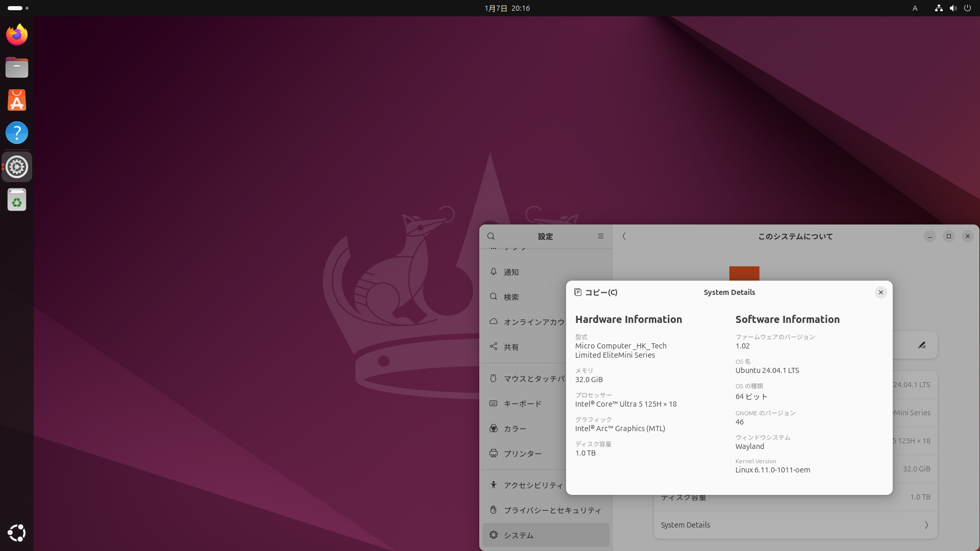Open 共有 sharing settings
This screenshot has height=551, width=980.
511,347
